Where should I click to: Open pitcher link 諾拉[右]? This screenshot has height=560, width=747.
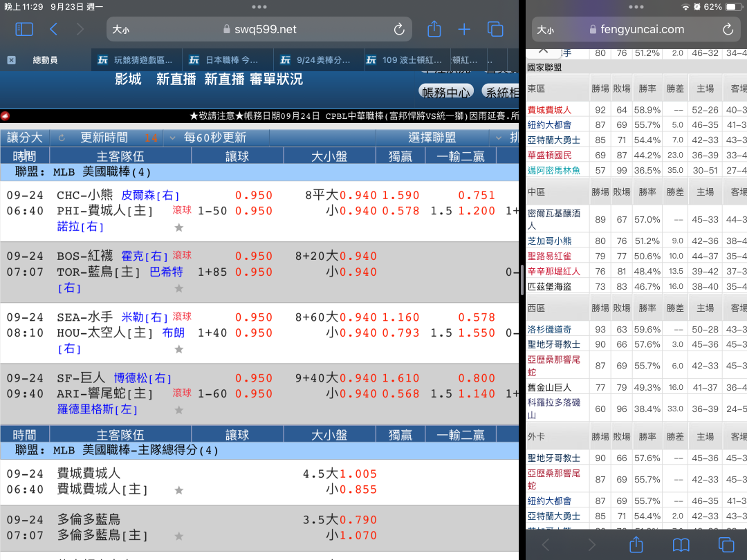80,226
